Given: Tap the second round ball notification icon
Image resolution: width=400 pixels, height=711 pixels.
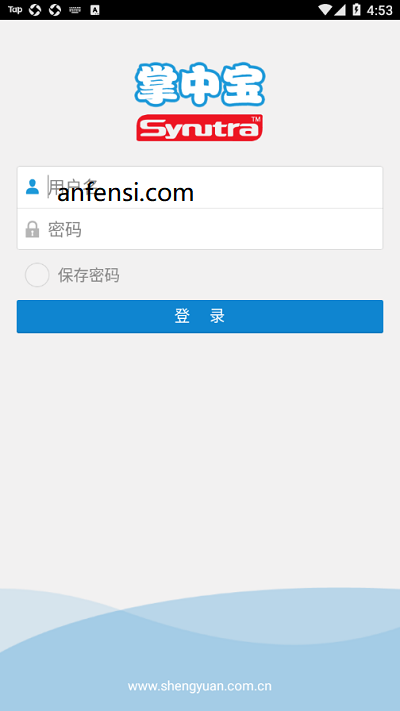Looking at the screenshot, I should [55, 10].
